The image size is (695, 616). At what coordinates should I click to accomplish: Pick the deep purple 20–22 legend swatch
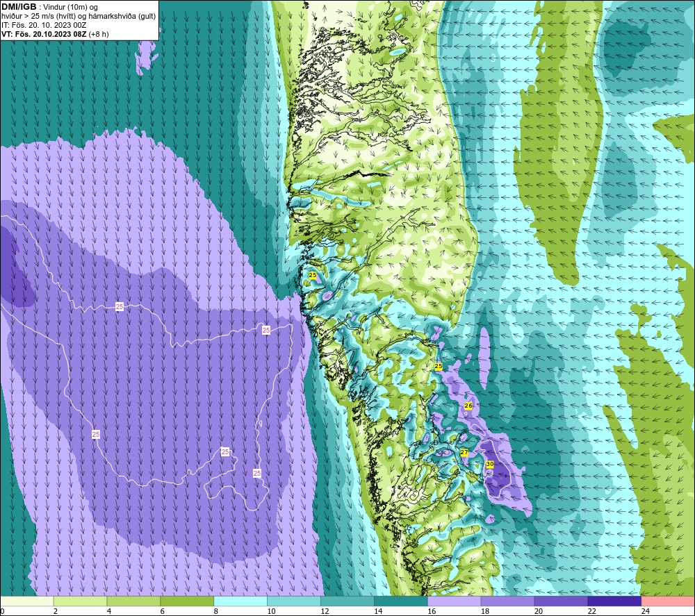click(x=561, y=601)
